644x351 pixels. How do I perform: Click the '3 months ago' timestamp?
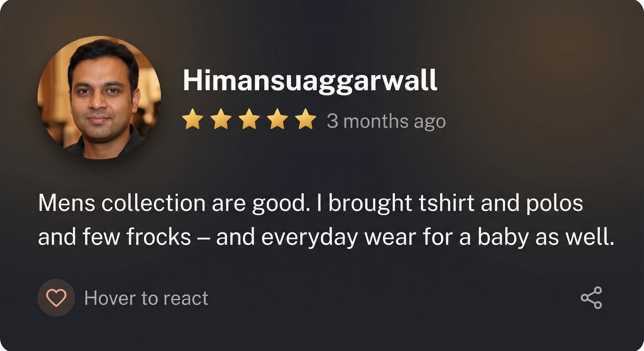pos(386,121)
